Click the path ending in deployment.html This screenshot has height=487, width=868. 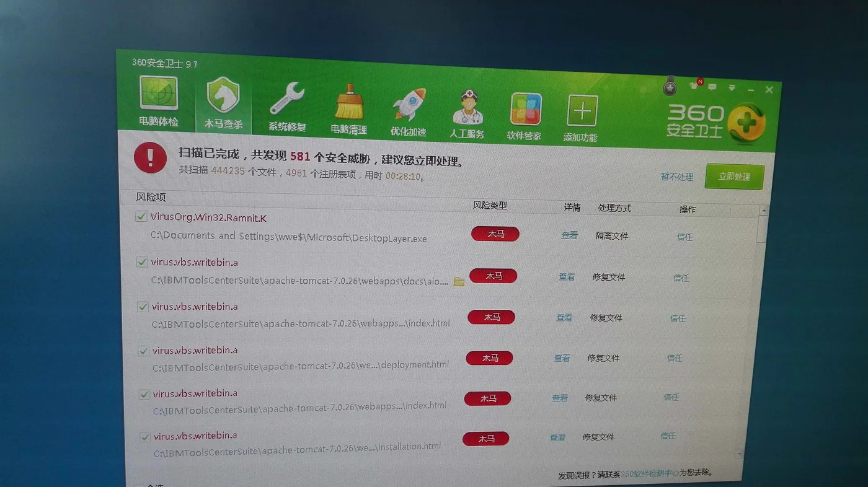click(x=301, y=366)
